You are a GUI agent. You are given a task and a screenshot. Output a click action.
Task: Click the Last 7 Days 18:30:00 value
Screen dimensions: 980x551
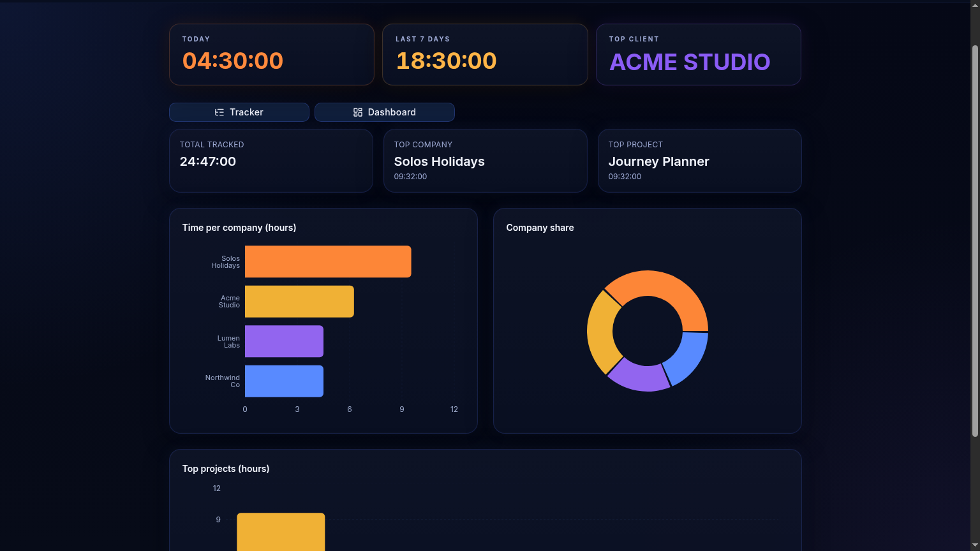click(x=447, y=61)
